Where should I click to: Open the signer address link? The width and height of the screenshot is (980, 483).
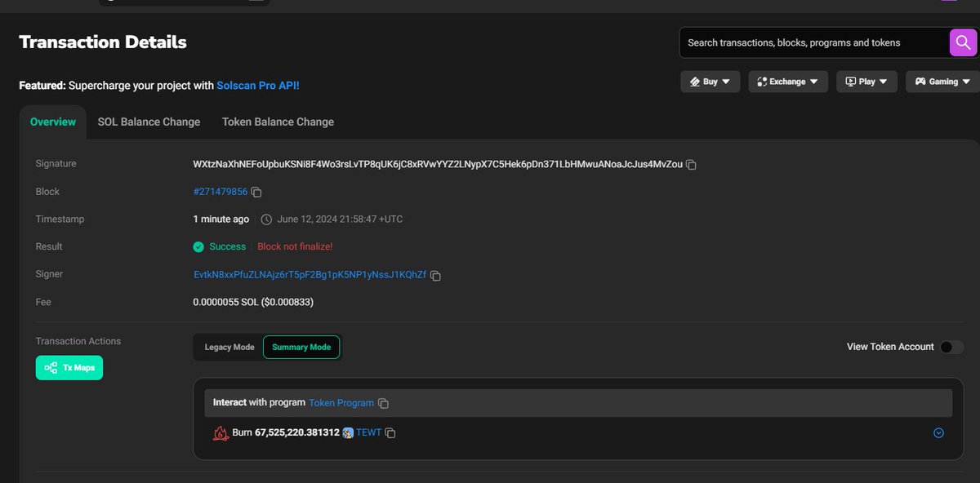[310, 275]
